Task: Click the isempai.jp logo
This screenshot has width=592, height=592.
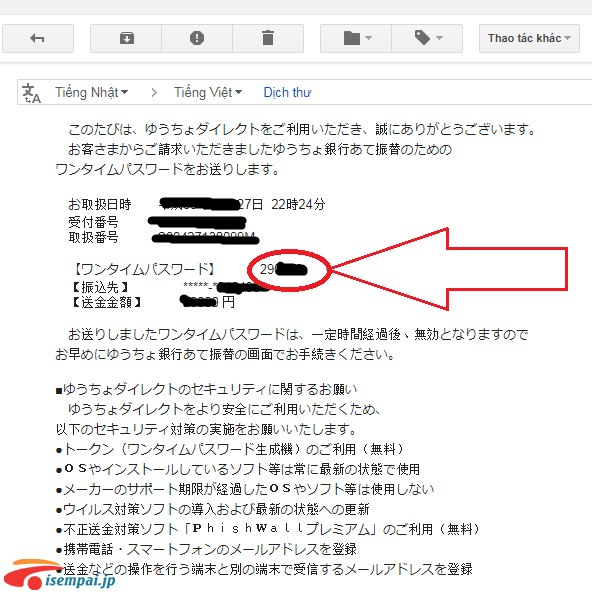Action: (x=60, y=575)
